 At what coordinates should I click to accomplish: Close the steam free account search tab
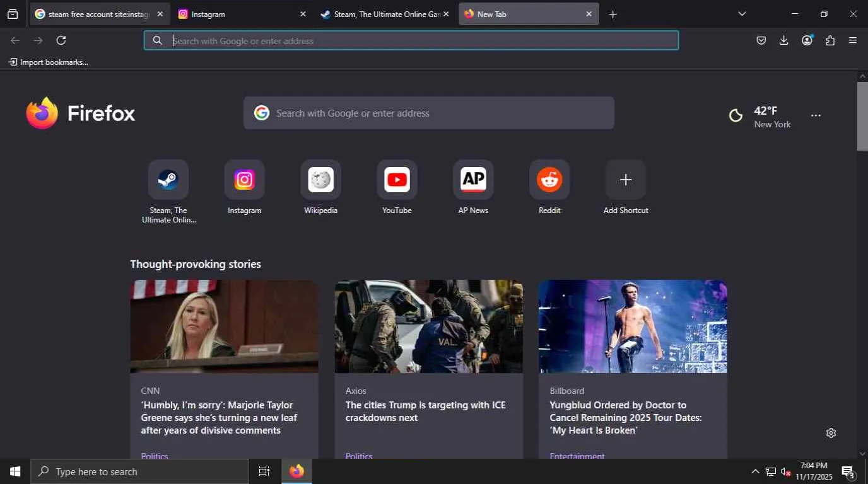160,14
